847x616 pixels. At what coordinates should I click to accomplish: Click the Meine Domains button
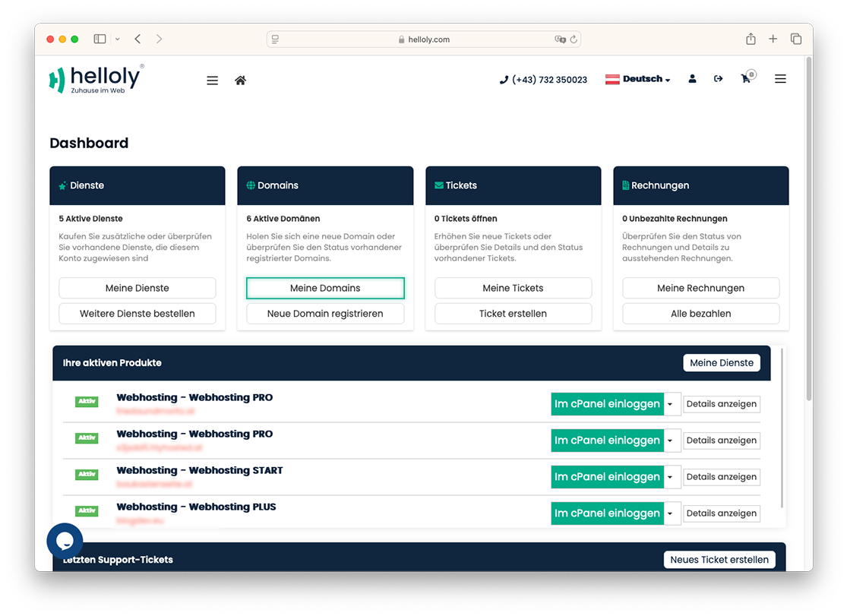point(325,288)
